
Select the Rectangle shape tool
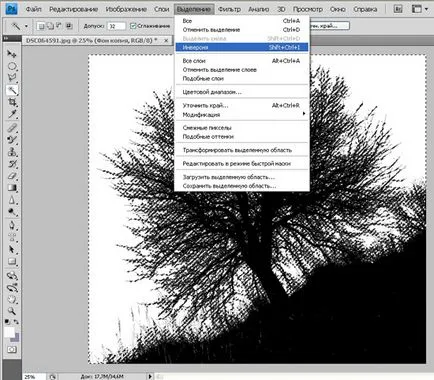(x=12, y=261)
